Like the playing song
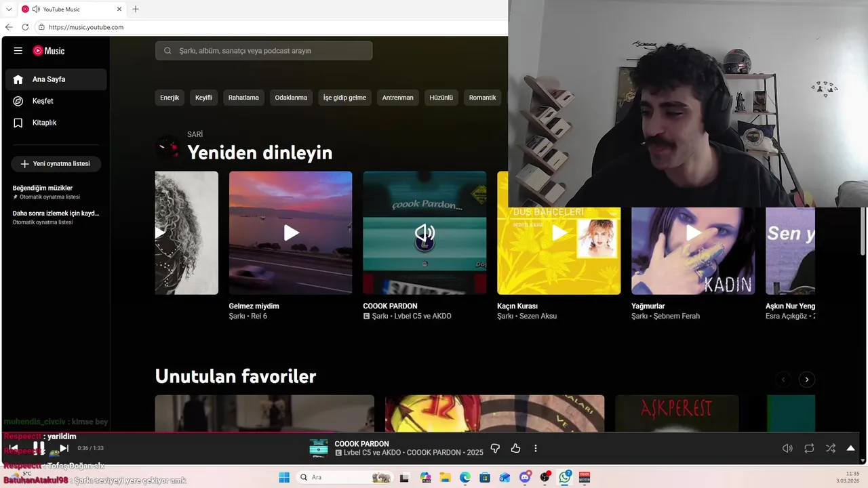The height and width of the screenshot is (488, 868). (515, 448)
